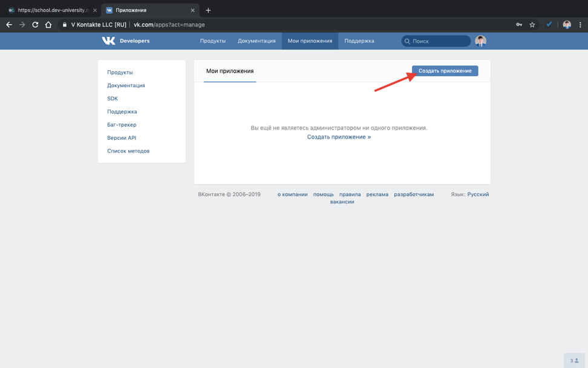Open Продукты in the top navigation
This screenshot has width=588, height=368.
(x=212, y=41)
